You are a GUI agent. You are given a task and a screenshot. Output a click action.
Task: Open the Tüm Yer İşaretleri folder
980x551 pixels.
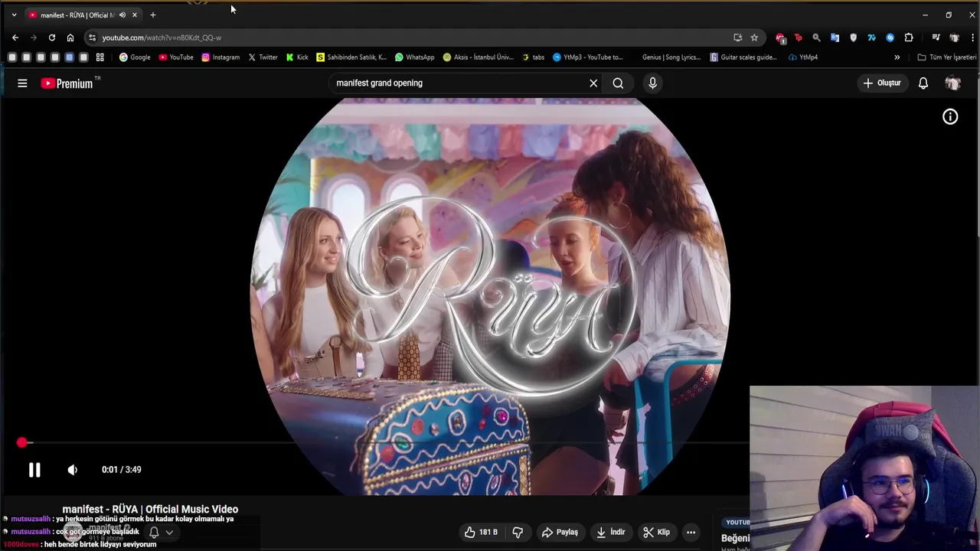coord(947,57)
